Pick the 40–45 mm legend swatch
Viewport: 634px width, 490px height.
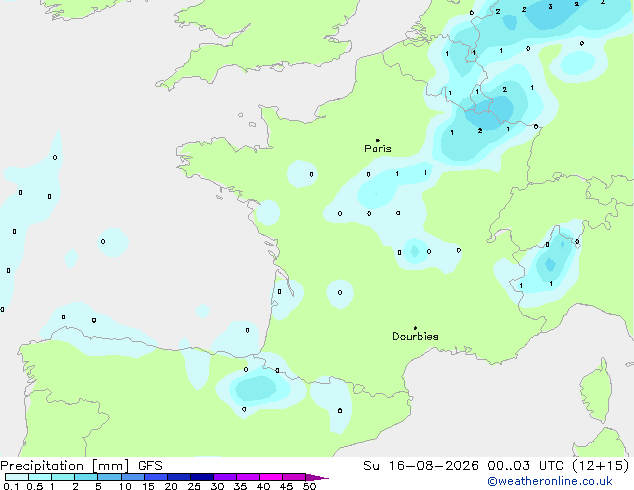pos(271,477)
